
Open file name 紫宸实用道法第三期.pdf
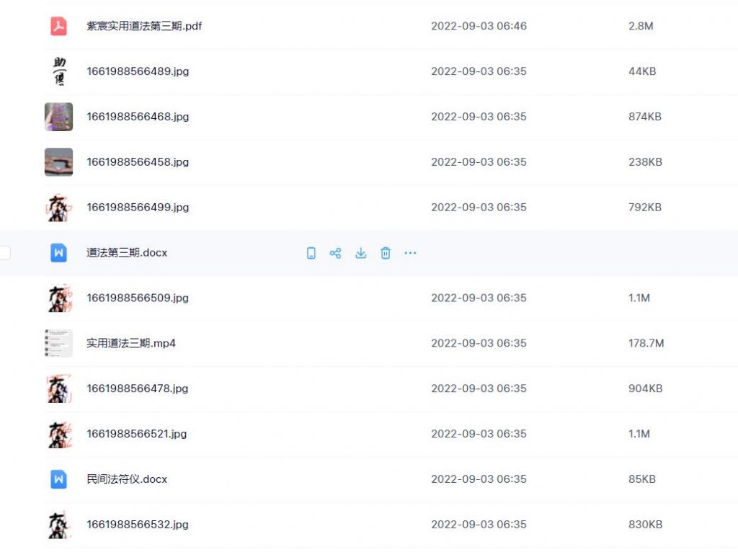click(x=144, y=26)
